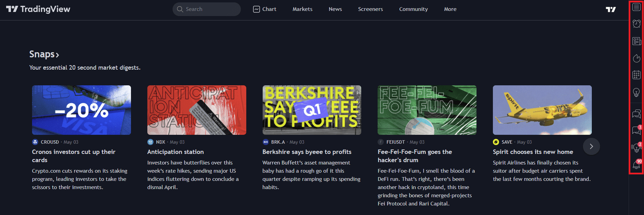Open the News menu
This screenshot has height=215, width=644.
coord(335,9)
